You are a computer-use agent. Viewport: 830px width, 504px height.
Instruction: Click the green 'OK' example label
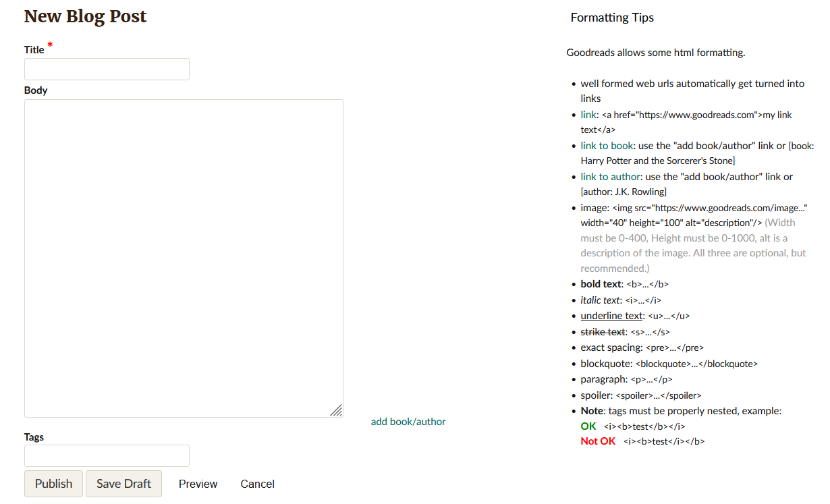588,426
